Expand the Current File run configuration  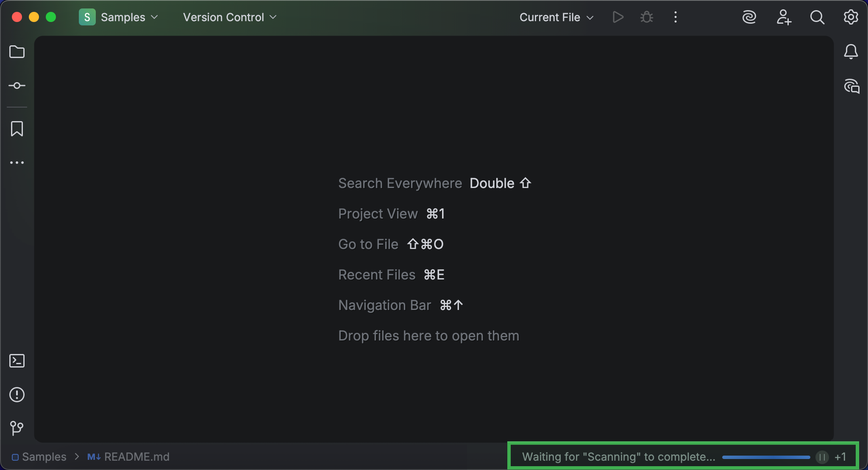[556, 17]
